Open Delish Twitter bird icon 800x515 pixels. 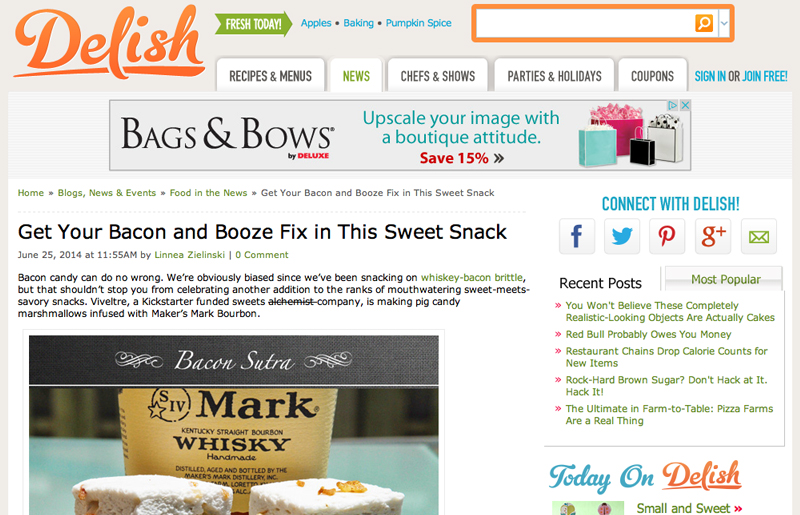click(x=622, y=236)
